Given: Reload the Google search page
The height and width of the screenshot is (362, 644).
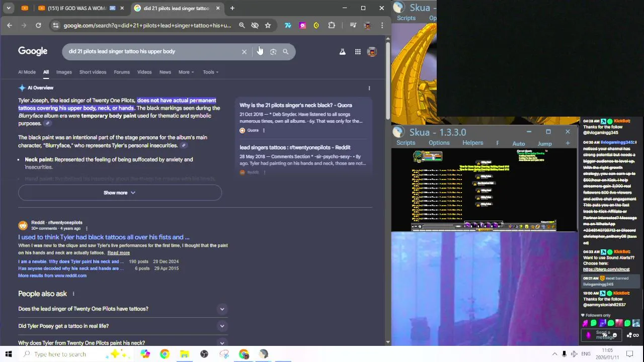Looking at the screenshot, I should (38, 25).
